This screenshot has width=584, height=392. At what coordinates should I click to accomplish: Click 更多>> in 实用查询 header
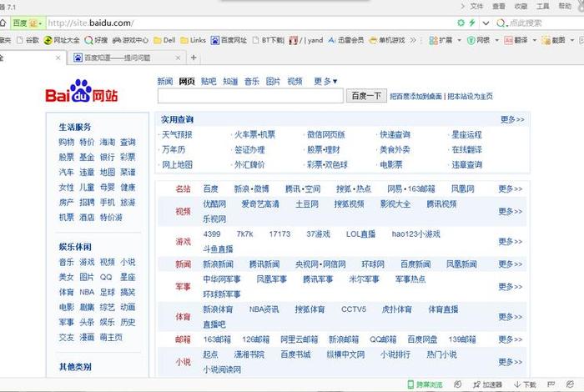coord(512,119)
